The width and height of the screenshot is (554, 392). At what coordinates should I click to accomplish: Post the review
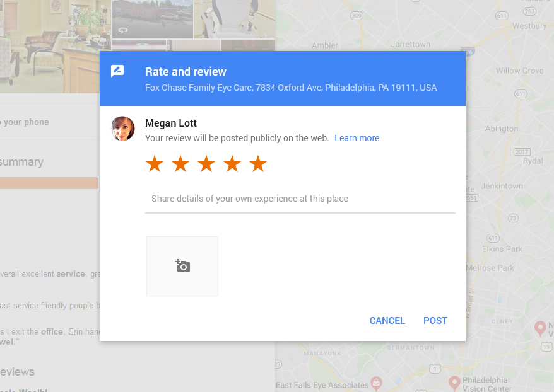(435, 320)
